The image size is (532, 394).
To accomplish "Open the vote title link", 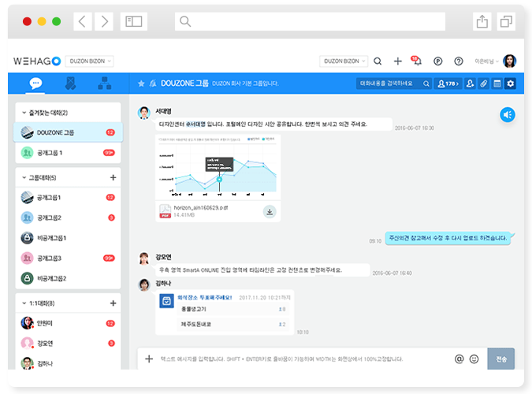I will 205,298.
